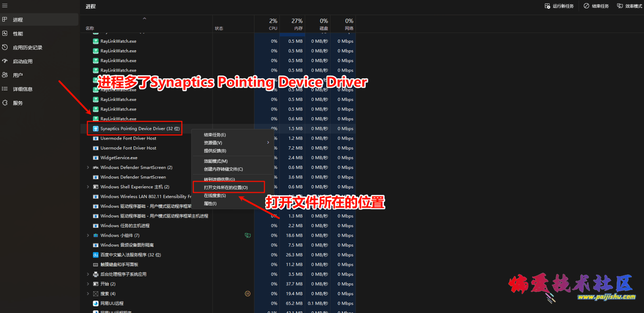Expand the Windows 小组件 (7) group
This screenshot has height=313, width=644.
point(88,235)
